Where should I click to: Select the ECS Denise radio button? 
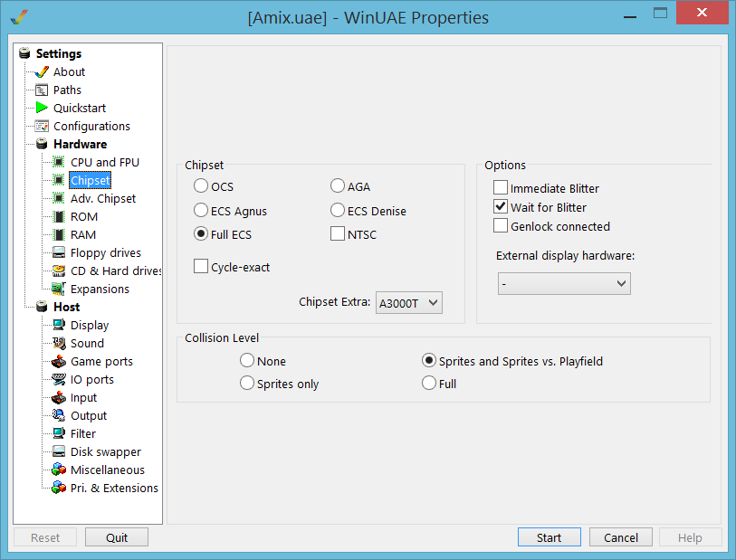click(338, 210)
